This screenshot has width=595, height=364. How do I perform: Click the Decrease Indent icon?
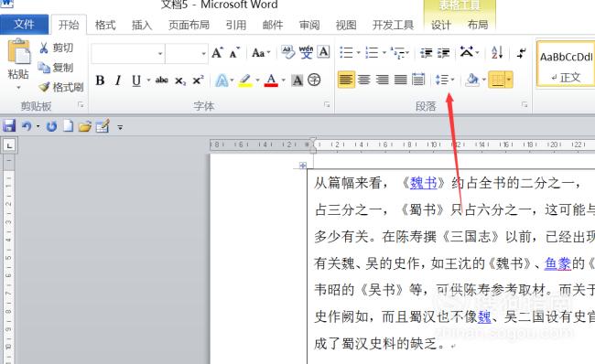pyautogui.click(x=427, y=53)
